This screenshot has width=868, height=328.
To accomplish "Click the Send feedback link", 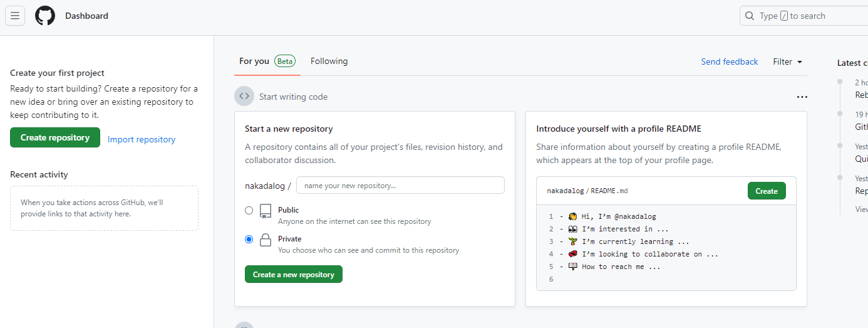I will [729, 61].
